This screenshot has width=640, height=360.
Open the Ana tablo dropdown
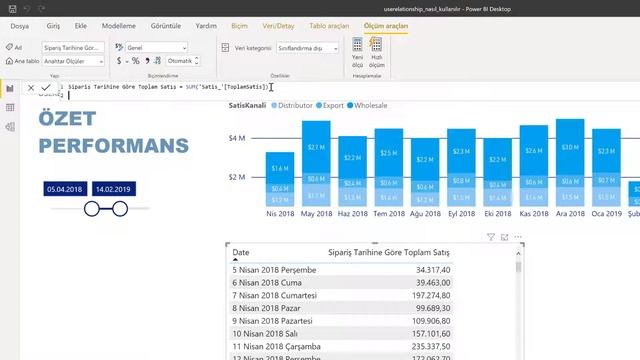pos(73,61)
